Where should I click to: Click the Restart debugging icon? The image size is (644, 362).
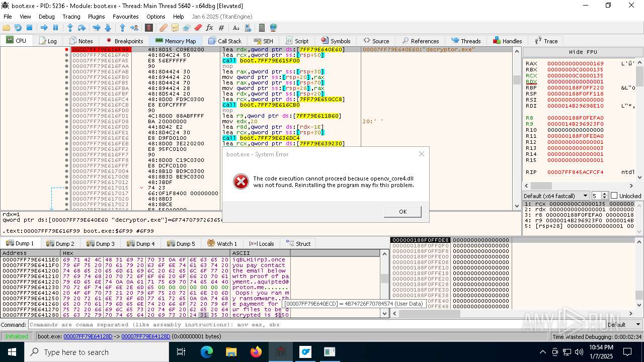pyautogui.click(x=18, y=28)
